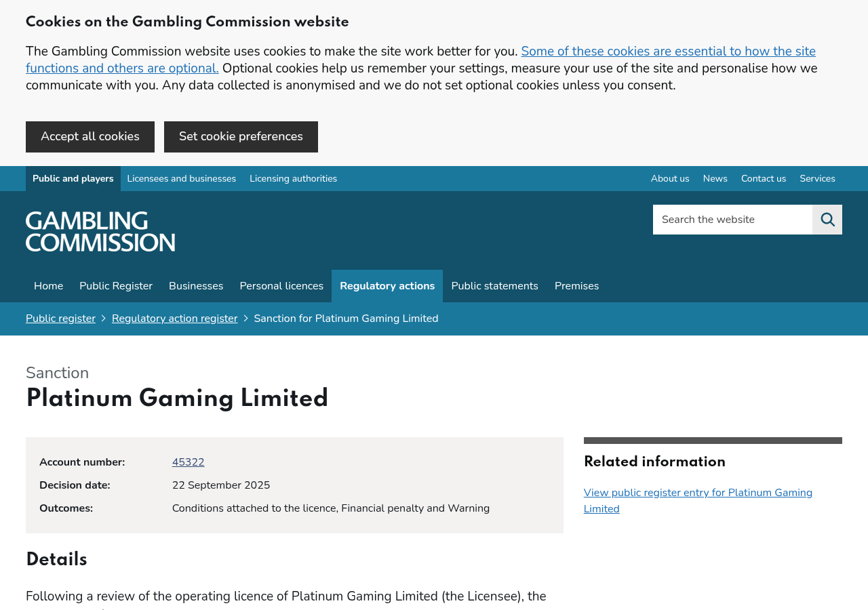Click the Public register breadcrumb
Screen dimensions: 868x610
pos(60,319)
